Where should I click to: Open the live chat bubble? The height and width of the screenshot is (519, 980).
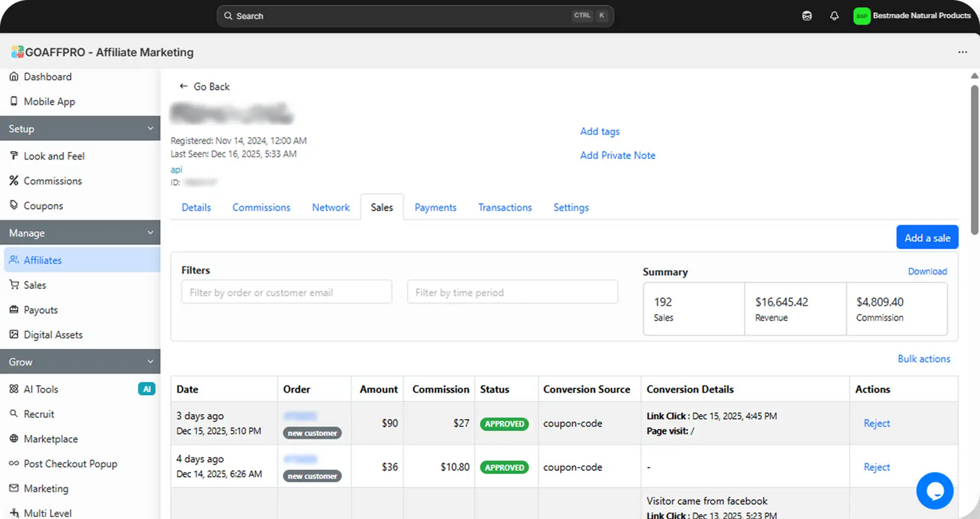point(935,490)
